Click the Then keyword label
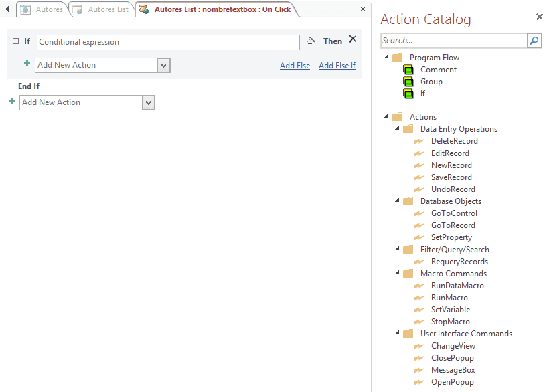This screenshot has width=547, height=392. [x=333, y=41]
